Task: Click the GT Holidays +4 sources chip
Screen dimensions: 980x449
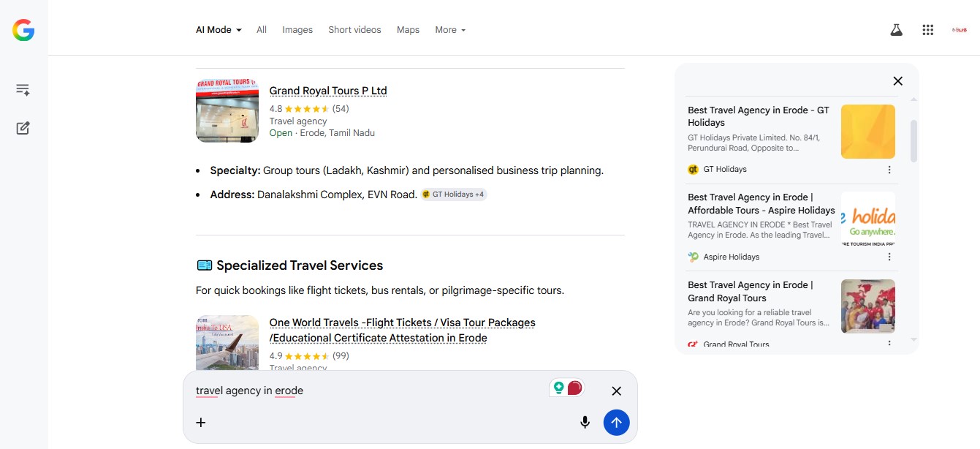Action: [x=454, y=195]
